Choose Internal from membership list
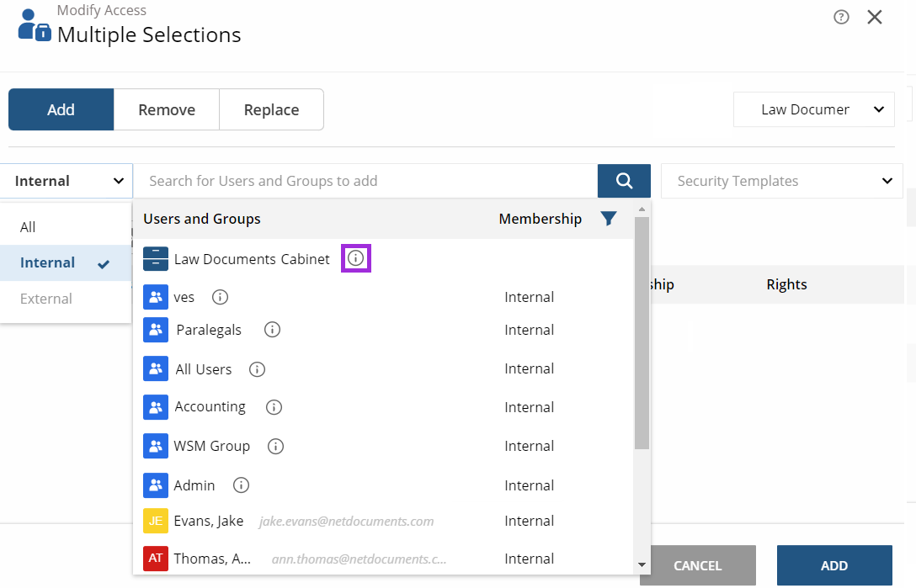Viewport: 916px width, 588px height. click(66, 262)
